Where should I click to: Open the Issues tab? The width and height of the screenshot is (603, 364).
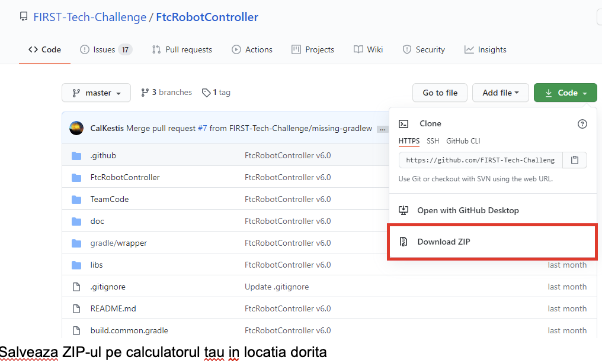tap(106, 50)
